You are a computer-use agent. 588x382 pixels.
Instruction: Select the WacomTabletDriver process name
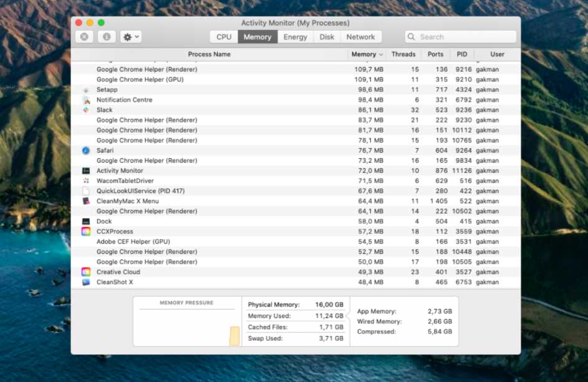tap(125, 180)
